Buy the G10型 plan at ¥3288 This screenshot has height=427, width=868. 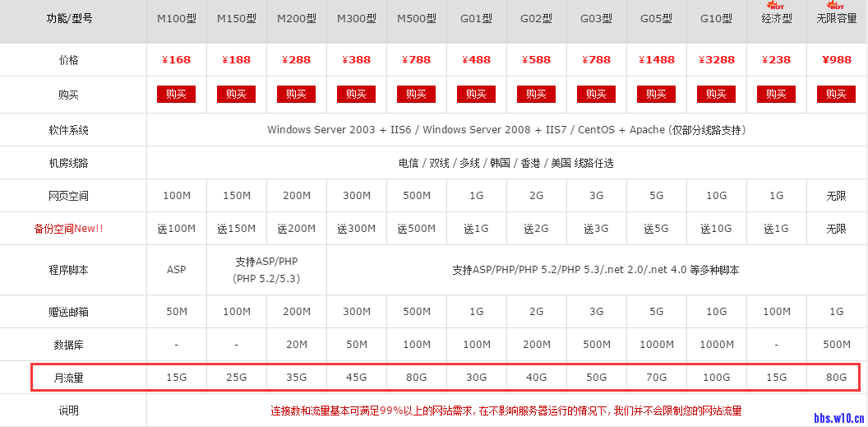[716, 95]
